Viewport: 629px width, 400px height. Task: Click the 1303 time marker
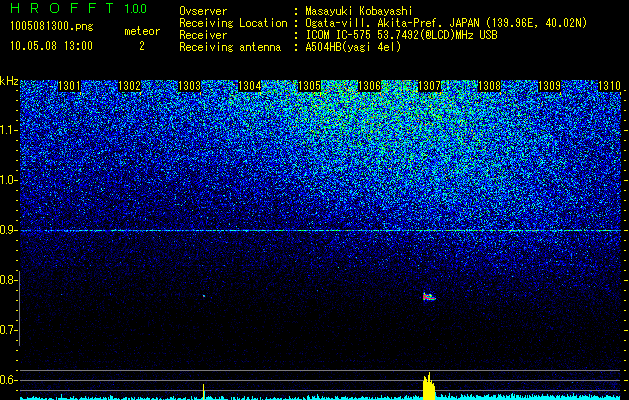coord(189,86)
